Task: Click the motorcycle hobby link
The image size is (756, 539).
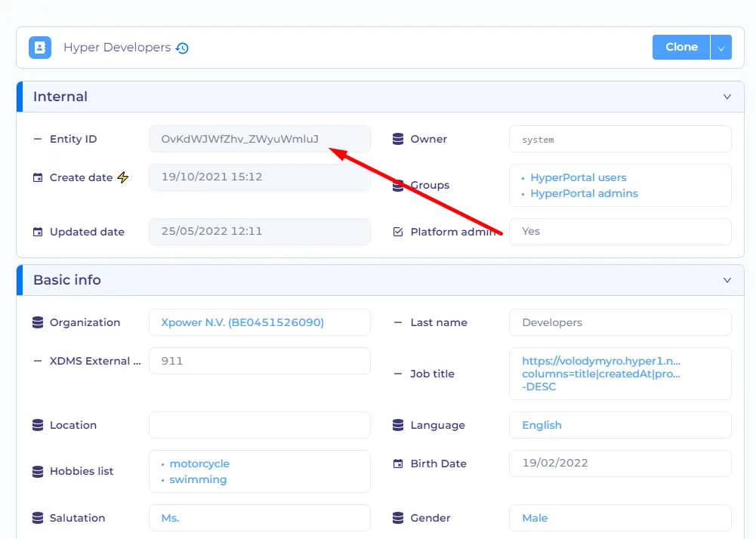Action: [199, 464]
